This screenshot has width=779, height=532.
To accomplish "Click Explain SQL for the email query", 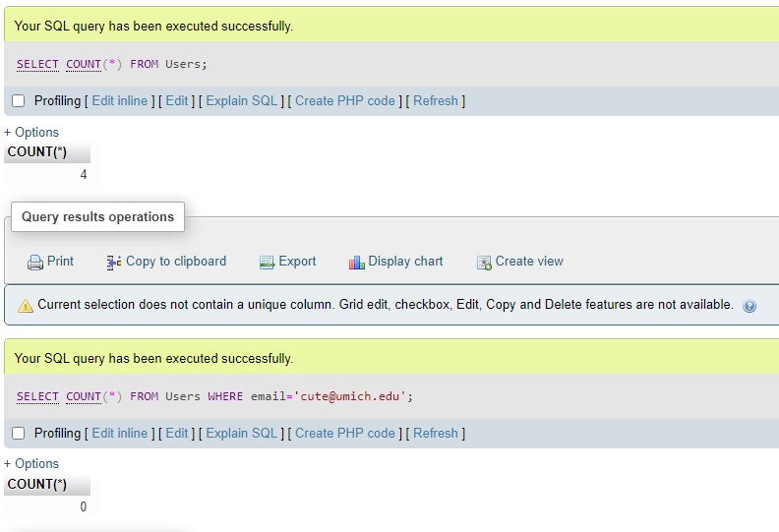I will tap(241, 433).
